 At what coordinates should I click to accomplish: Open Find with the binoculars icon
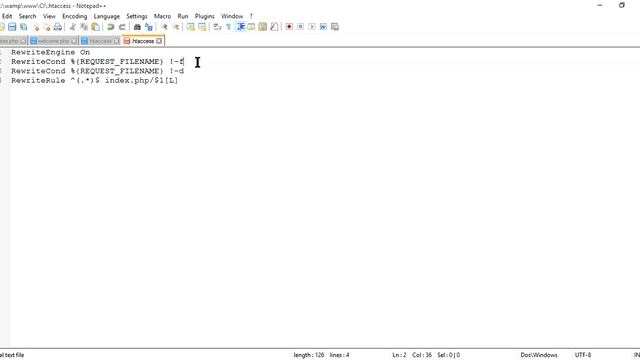coord(137,27)
